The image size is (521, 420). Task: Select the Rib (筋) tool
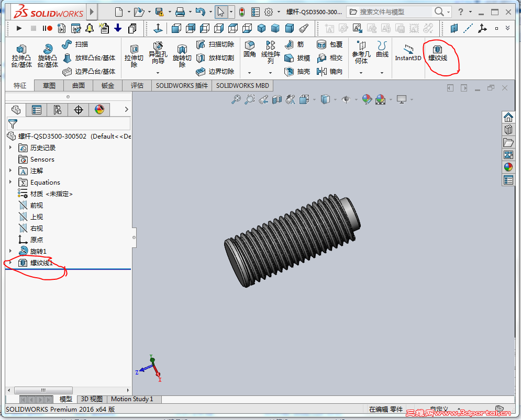[294, 44]
